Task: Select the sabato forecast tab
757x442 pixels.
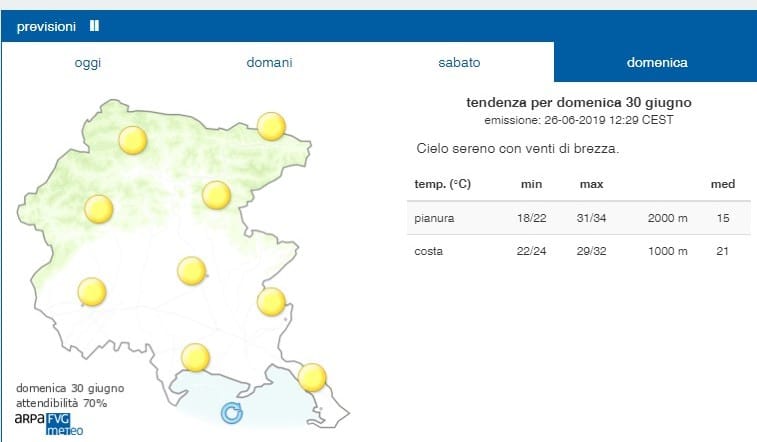Action: 459,62
